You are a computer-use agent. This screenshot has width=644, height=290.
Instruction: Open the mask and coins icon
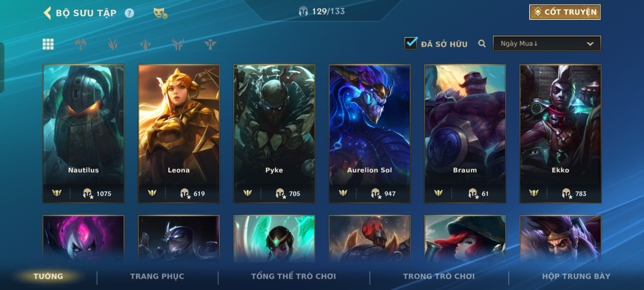pos(160,13)
